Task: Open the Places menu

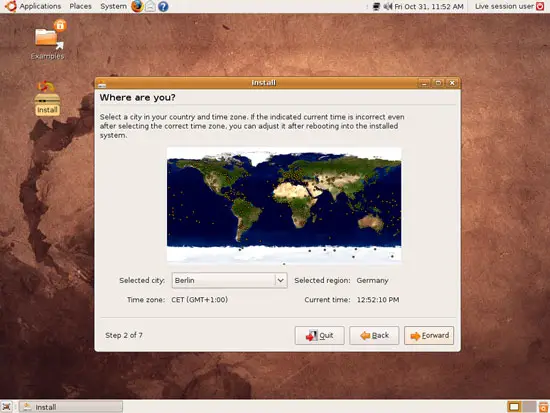Action: (80, 6)
